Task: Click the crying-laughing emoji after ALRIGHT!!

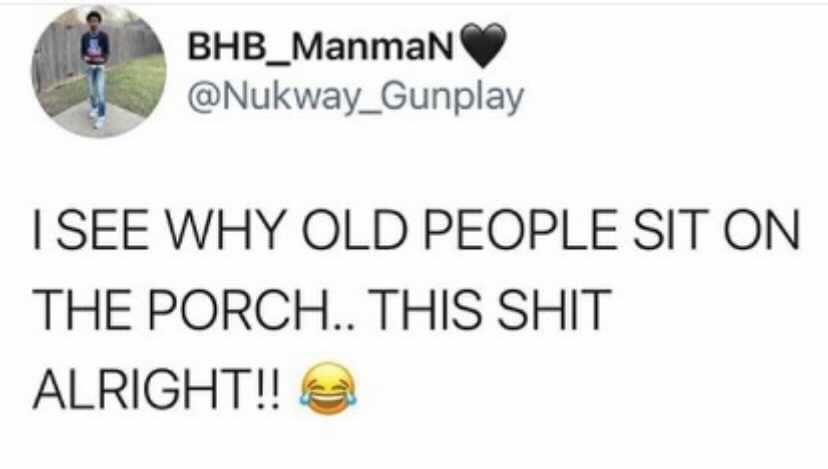Action: (x=328, y=388)
